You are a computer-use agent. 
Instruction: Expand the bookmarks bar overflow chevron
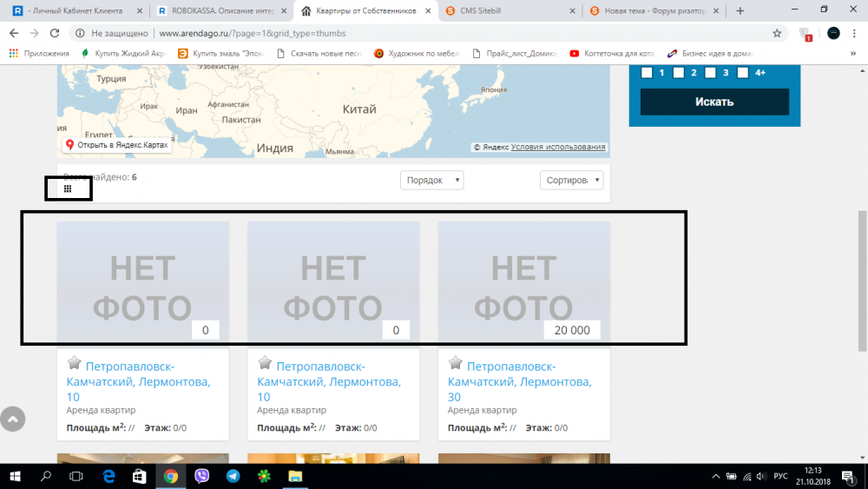click(x=853, y=53)
